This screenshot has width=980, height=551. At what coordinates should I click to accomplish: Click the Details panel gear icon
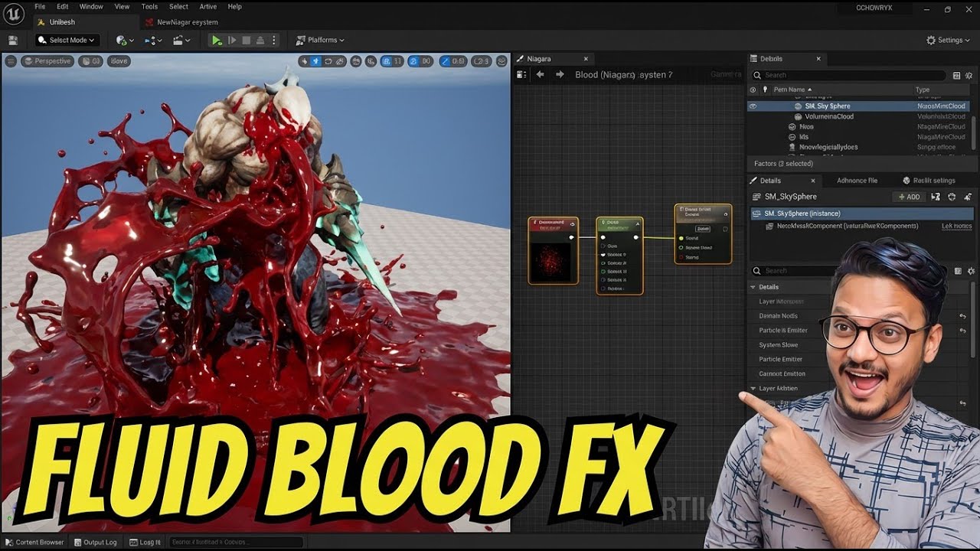coord(971,271)
